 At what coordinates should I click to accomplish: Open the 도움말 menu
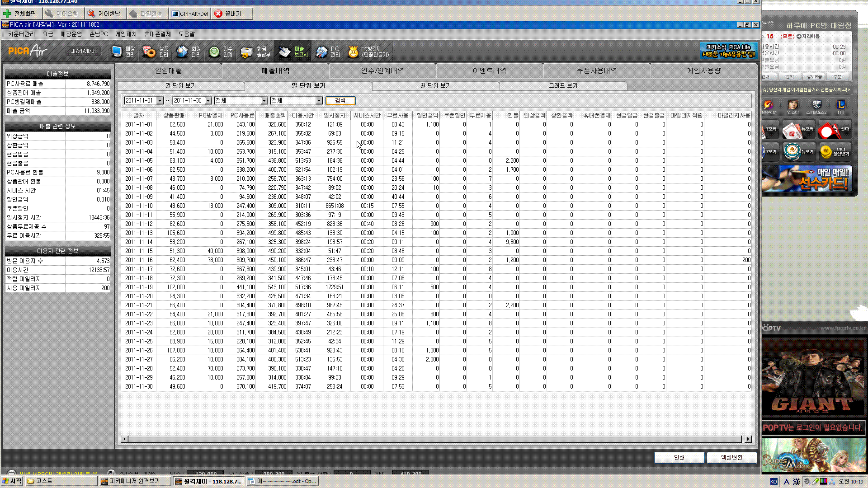[186, 34]
